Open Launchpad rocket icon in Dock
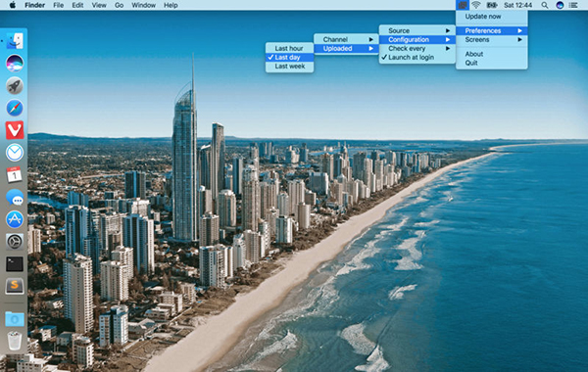 point(15,86)
